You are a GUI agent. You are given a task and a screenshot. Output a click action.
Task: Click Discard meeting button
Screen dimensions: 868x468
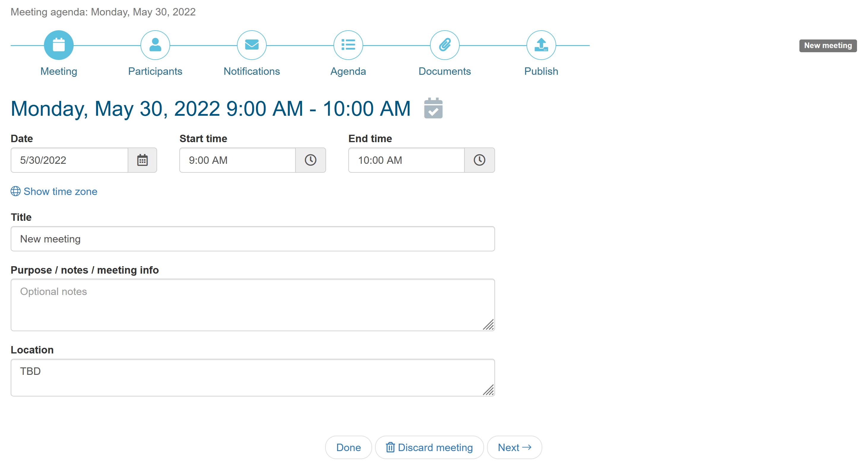click(x=429, y=447)
